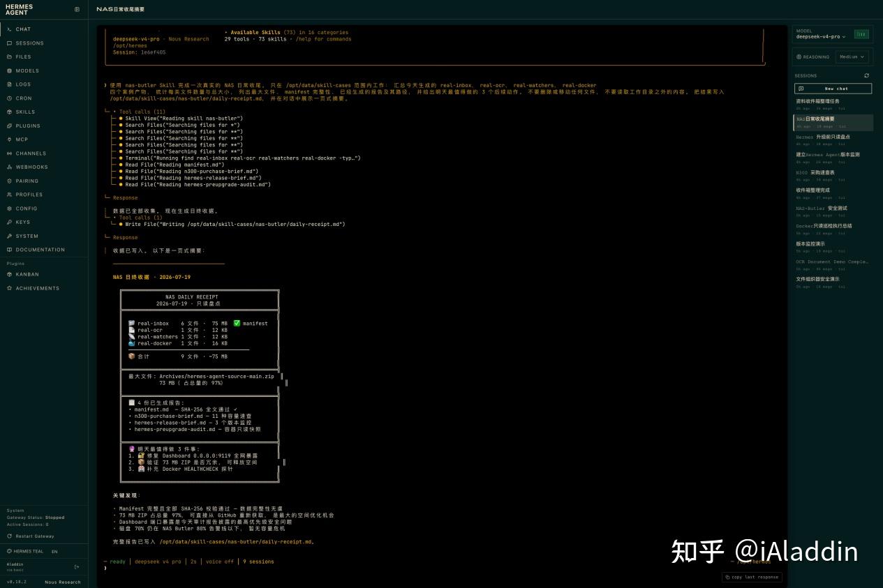Open the Keys page icon
Screen dimensions: 883x588
click(x=9, y=222)
